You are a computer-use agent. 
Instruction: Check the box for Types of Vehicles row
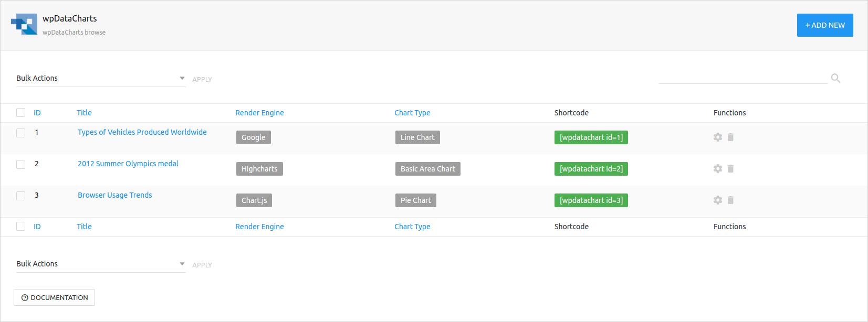[x=20, y=133]
